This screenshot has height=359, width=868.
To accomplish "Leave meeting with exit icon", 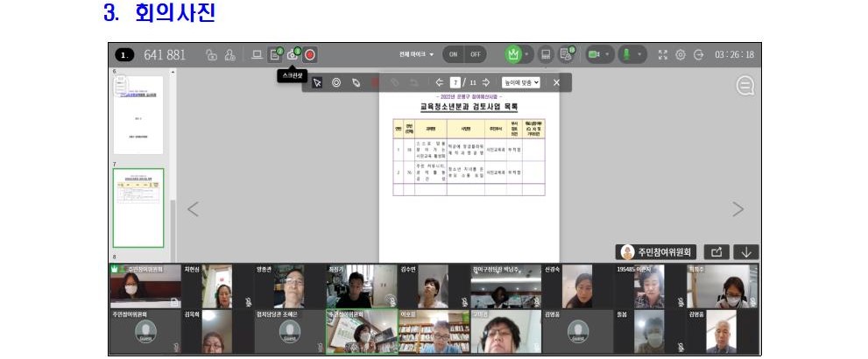I will click(699, 55).
